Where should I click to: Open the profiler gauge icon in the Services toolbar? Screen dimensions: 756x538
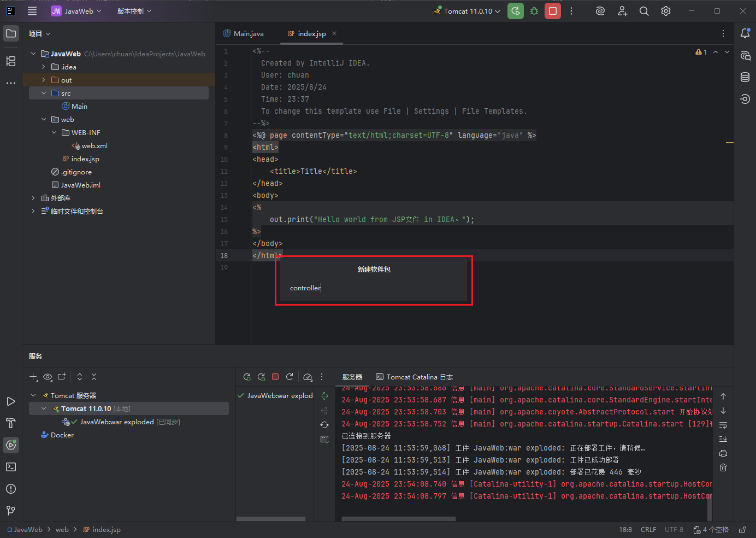tap(308, 377)
